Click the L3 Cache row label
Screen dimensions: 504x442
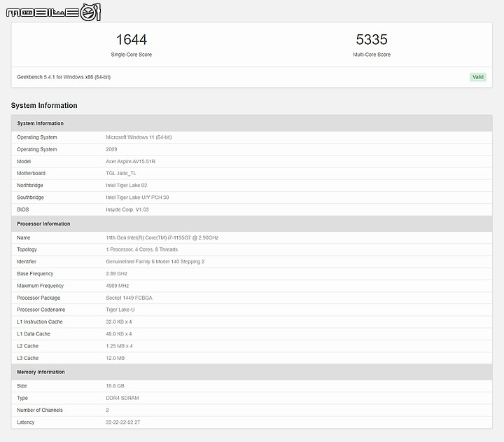coord(27,359)
